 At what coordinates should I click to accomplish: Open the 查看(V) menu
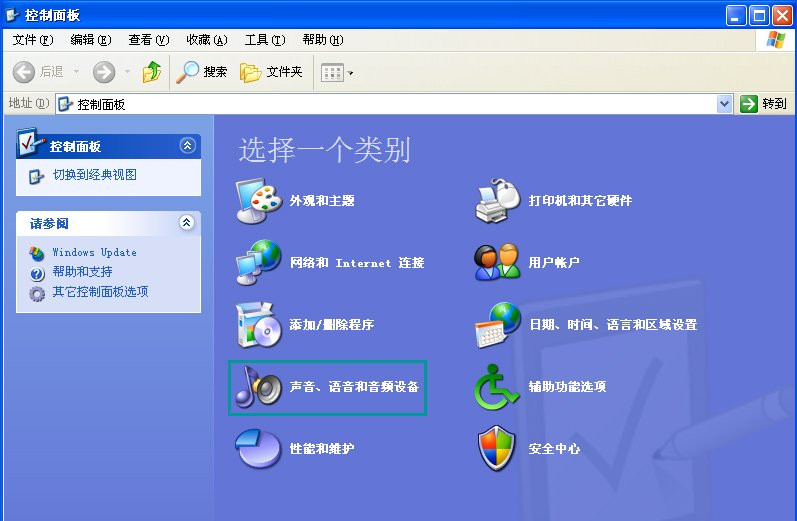(x=148, y=40)
